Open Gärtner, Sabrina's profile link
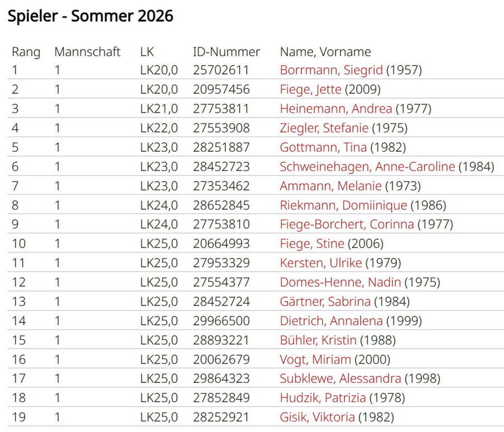 tap(325, 302)
